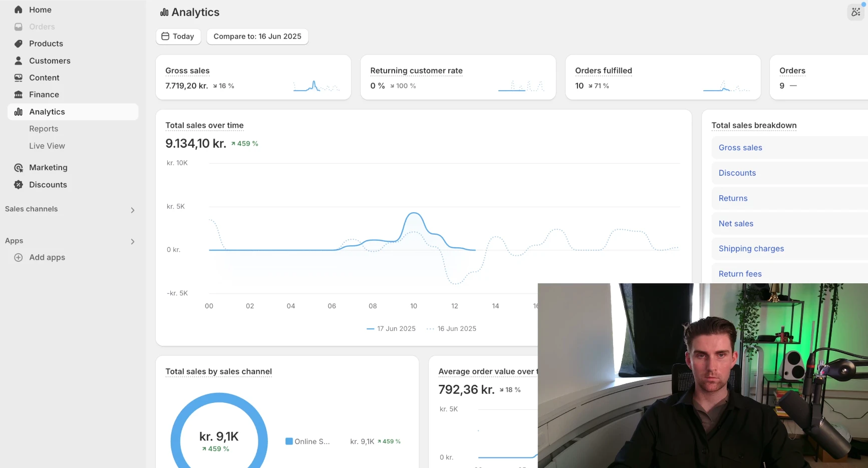Click the plus icon beside Add apps

pyautogui.click(x=19, y=257)
